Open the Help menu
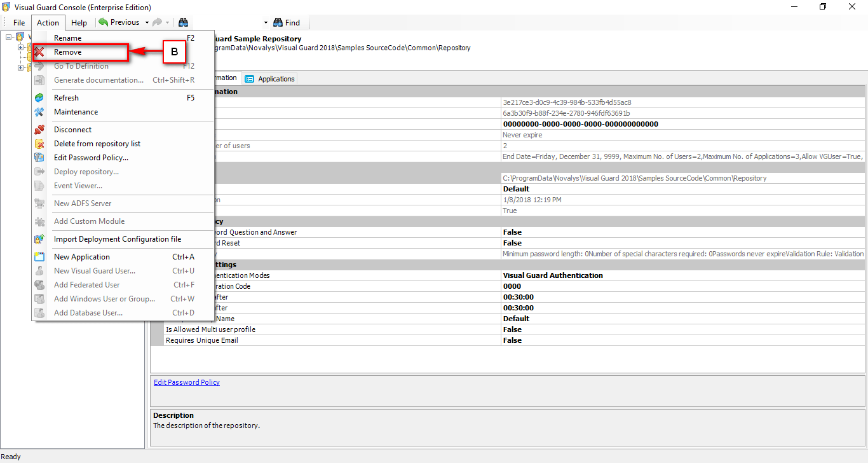This screenshot has height=463, width=868. [79, 22]
